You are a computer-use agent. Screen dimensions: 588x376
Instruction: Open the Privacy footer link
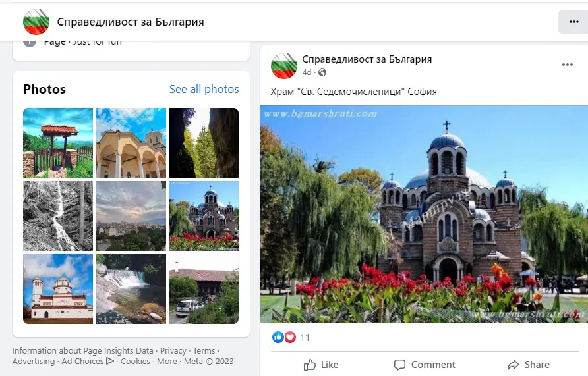[x=173, y=351]
